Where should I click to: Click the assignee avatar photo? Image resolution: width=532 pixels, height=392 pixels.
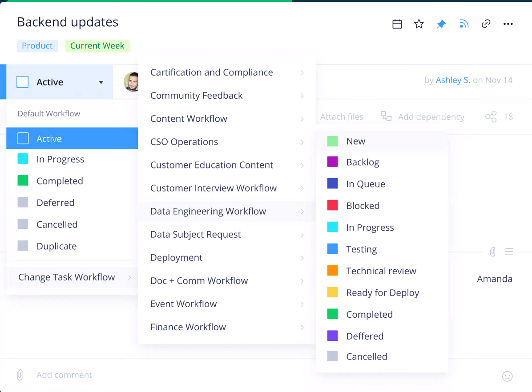coord(131,82)
